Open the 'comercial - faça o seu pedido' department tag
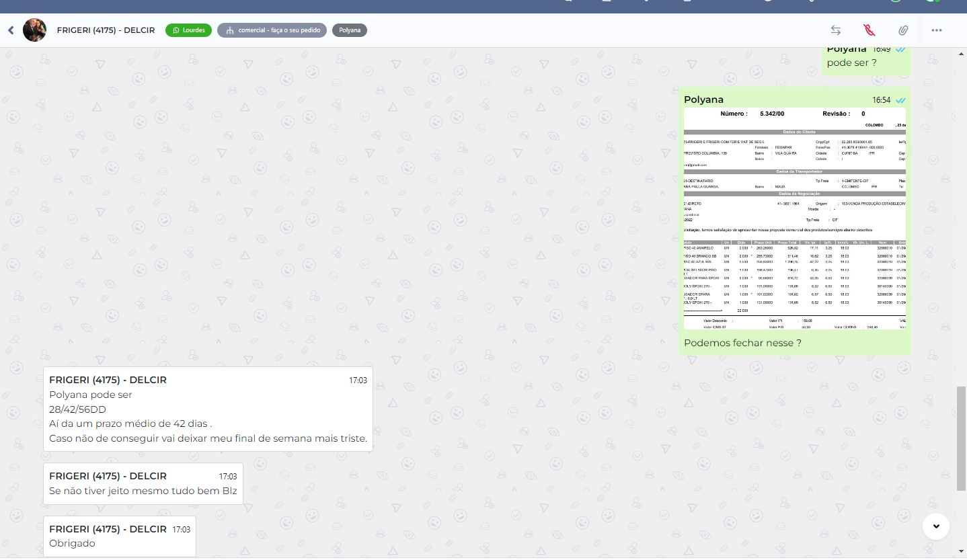 point(272,30)
